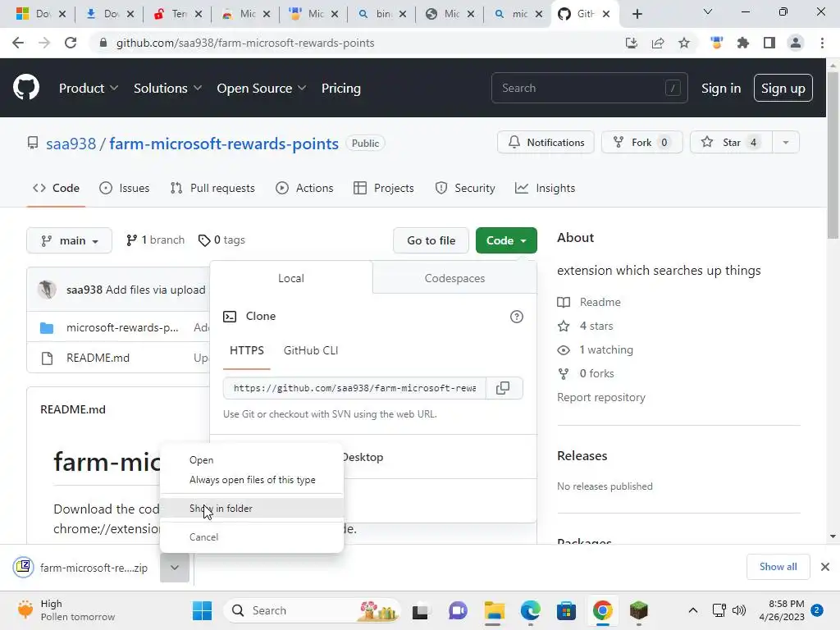Viewport: 840px width, 630px height.
Task: Open Chat app on taskbar
Action: [x=458, y=610]
